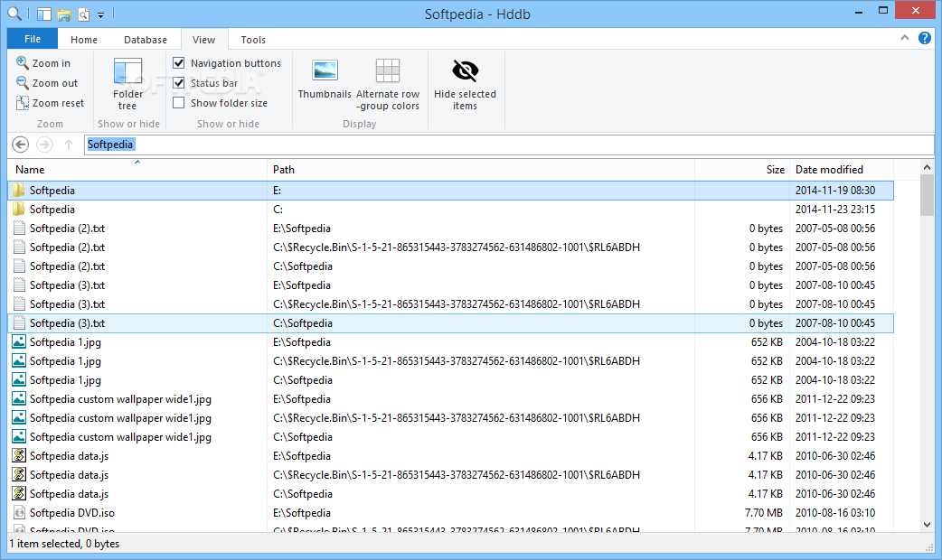Sort by the Size column header
Image resolution: width=942 pixels, height=560 pixels.
pyautogui.click(x=742, y=170)
